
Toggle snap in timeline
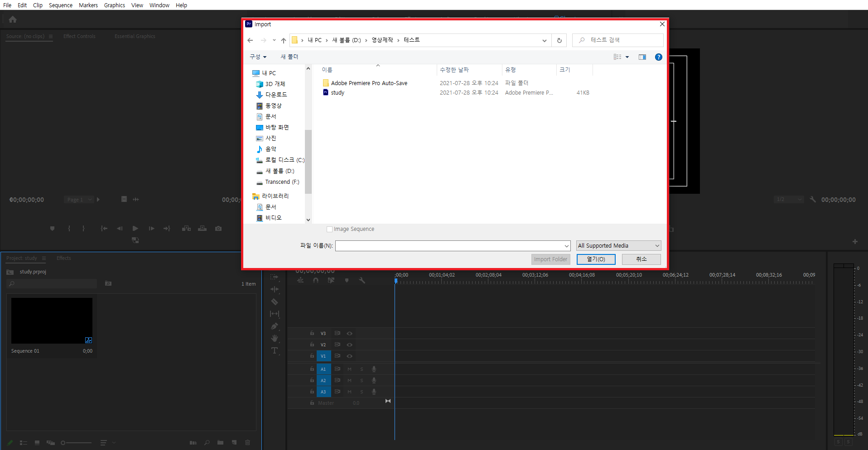point(316,280)
